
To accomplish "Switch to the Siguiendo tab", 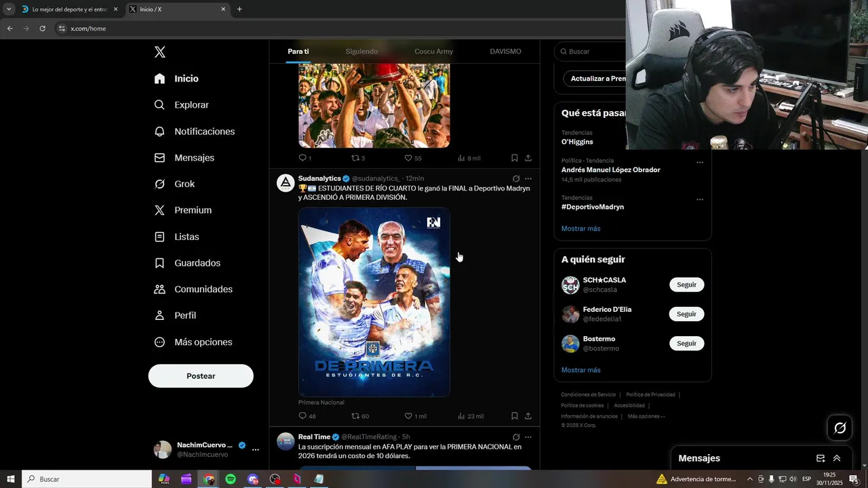I will [x=361, y=52].
